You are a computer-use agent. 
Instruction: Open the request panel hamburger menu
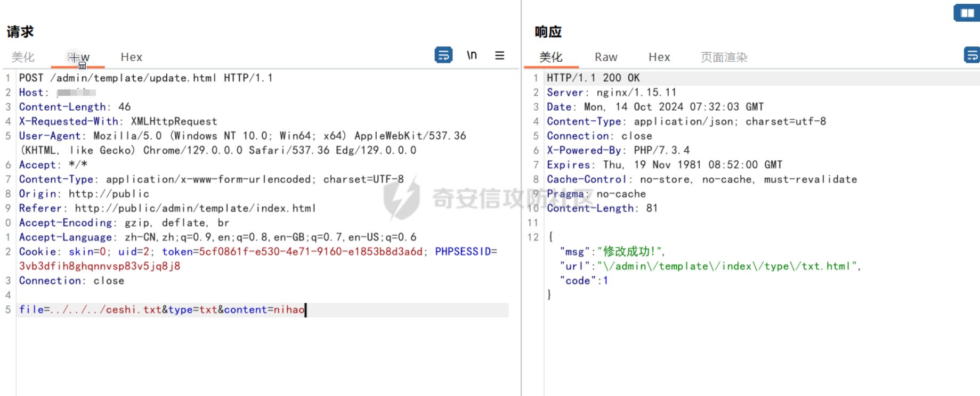pyautogui.click(x=500, y=55)
